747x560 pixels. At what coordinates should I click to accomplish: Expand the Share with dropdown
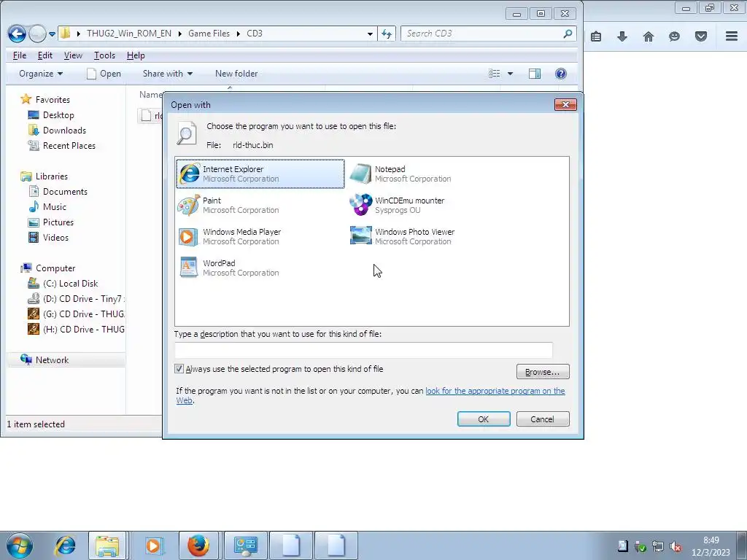(x=168, y=74)
